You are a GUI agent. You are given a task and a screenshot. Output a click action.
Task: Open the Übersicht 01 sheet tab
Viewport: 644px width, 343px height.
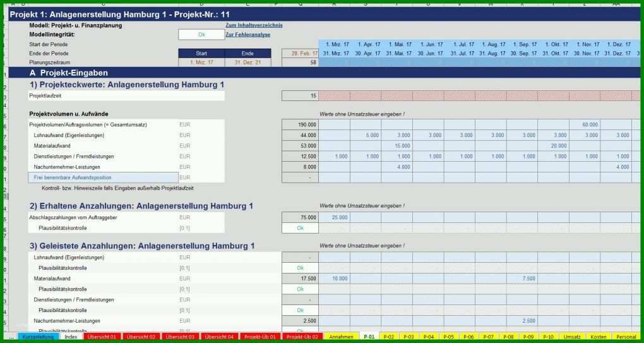click(102, 337)
